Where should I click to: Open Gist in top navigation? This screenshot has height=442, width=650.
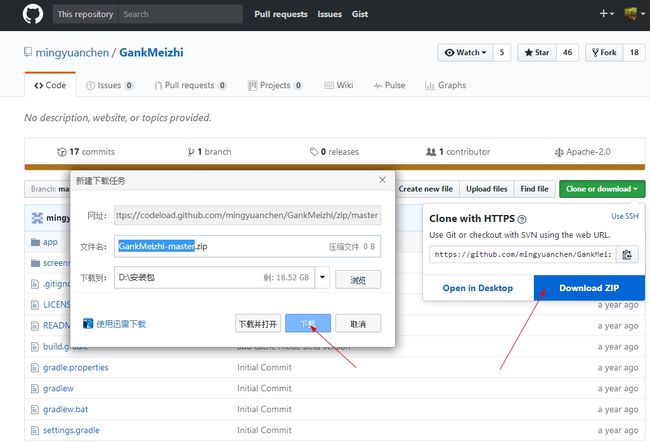tap(359, 14)
